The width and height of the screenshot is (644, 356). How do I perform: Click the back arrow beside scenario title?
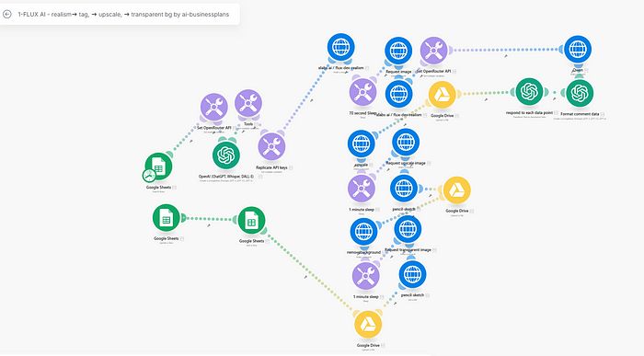point(7,15)
